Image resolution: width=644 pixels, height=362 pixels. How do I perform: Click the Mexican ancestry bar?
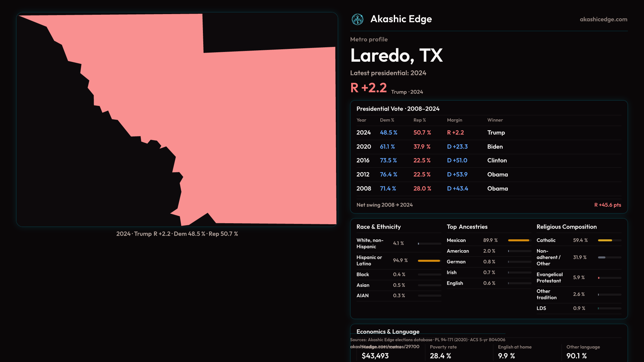519,241
